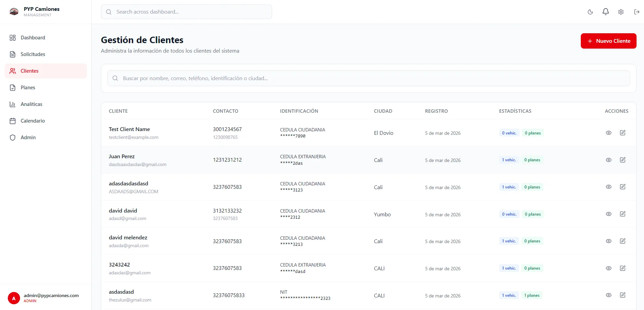Viewport: 644px width, 310px height.
Task: Open notifications via the bell icon
Action: pos(605,12)
